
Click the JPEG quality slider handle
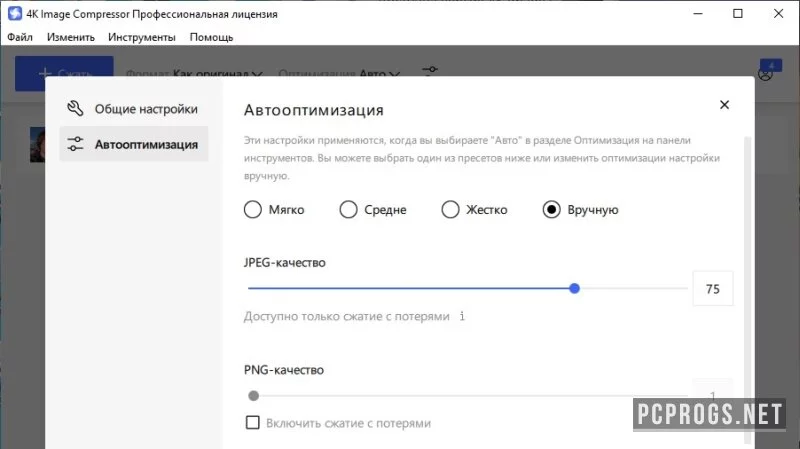[x=574, y=288]
